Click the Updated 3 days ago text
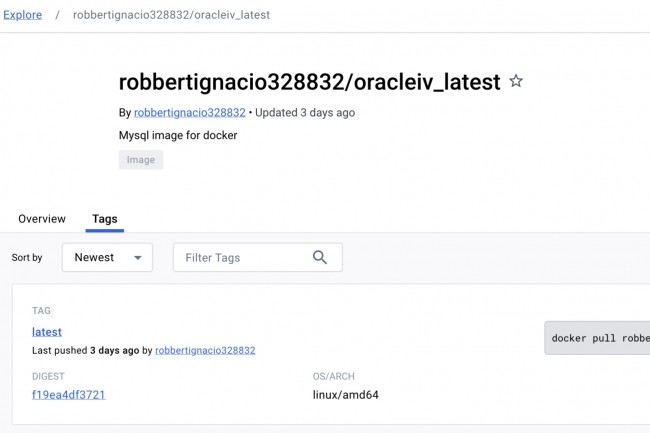Screen dimensions: 650x433 pos(304,113)
